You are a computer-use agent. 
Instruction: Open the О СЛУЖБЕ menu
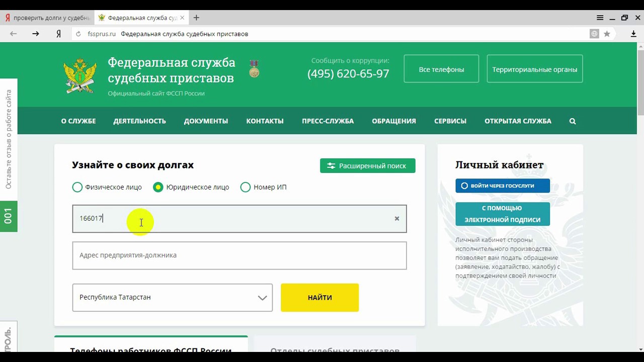[x=78, y=121]
